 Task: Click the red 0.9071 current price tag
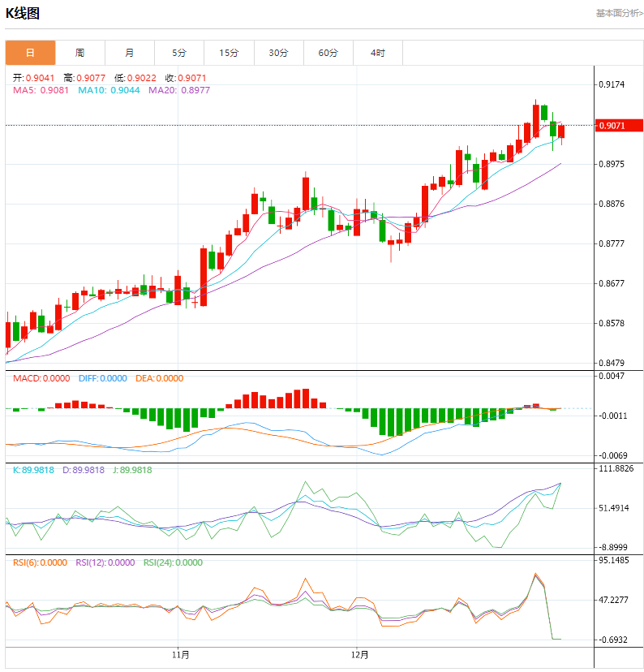pyautogui.click(x=619, y=125)
